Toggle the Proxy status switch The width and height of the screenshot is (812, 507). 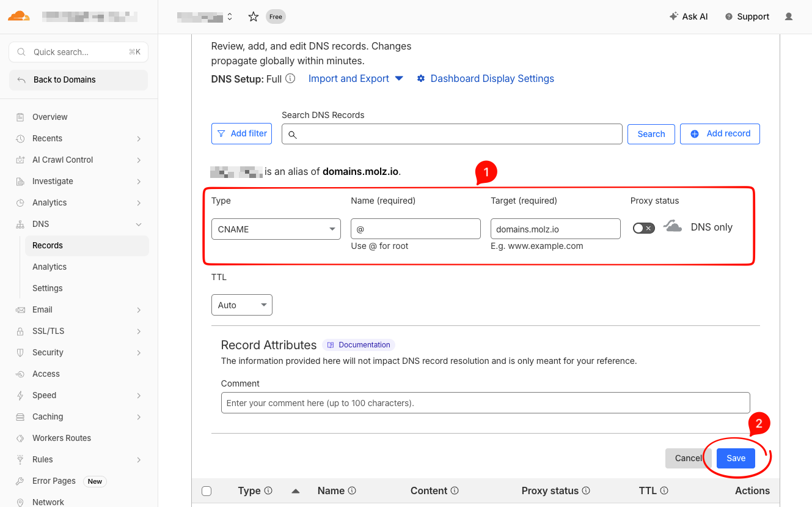(643, 228)
